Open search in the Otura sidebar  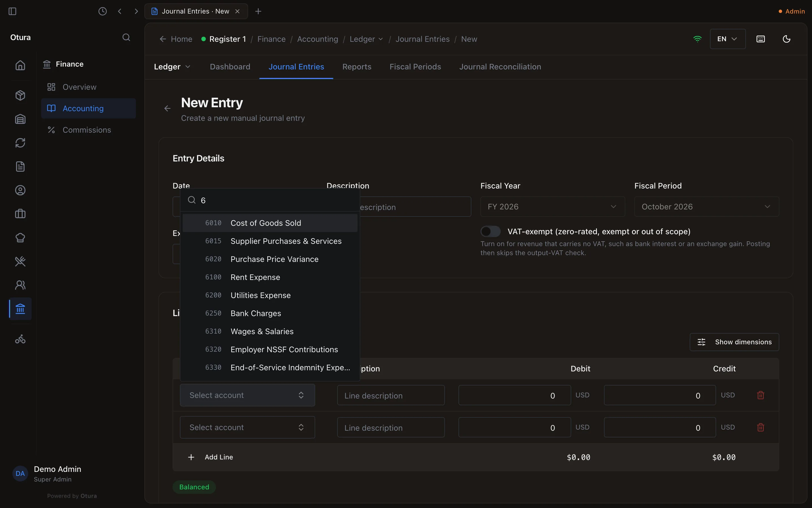click(126, 37)
